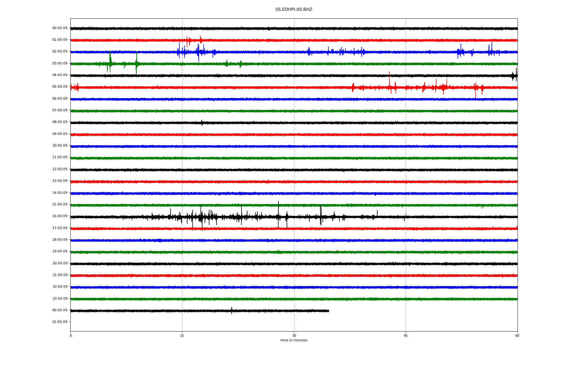The image size is (588, 368).
Task: Click the x-axis tick label 0
Action: (x=71, y=335)
